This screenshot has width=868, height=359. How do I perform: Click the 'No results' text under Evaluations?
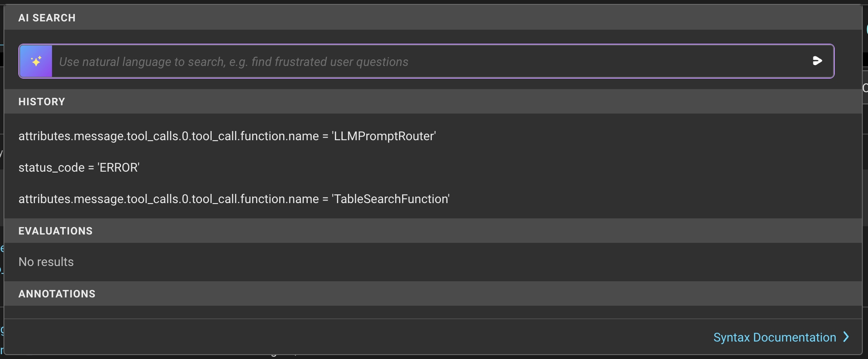(x=46, y=262)
